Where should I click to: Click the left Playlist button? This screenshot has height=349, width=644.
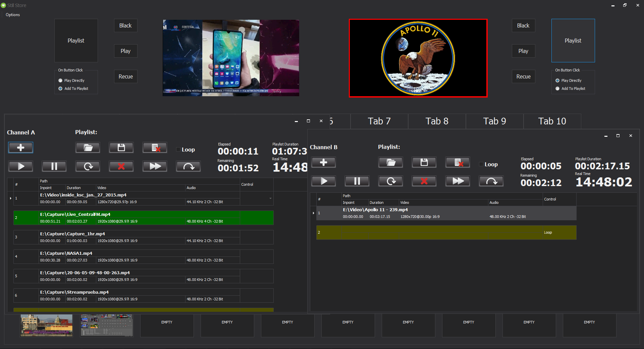76,41
